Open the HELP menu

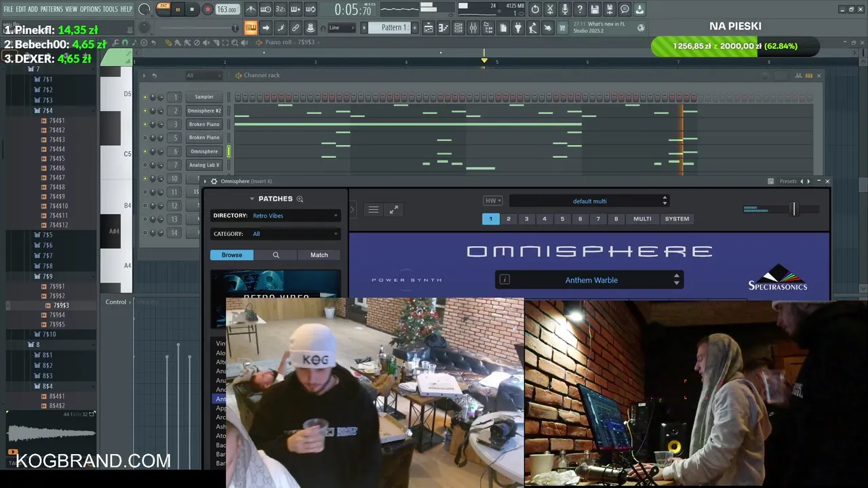coord(126,9)
